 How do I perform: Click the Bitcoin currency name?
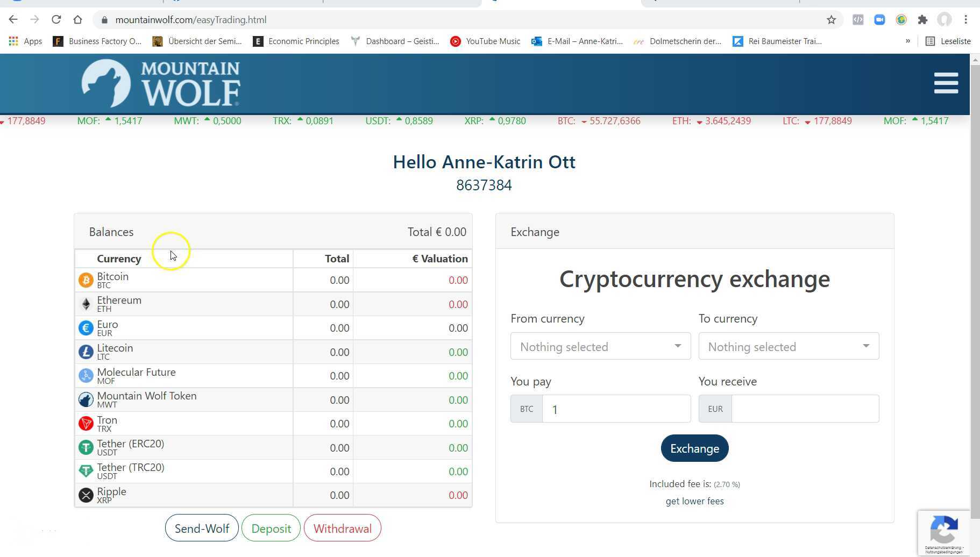point(113,276)
